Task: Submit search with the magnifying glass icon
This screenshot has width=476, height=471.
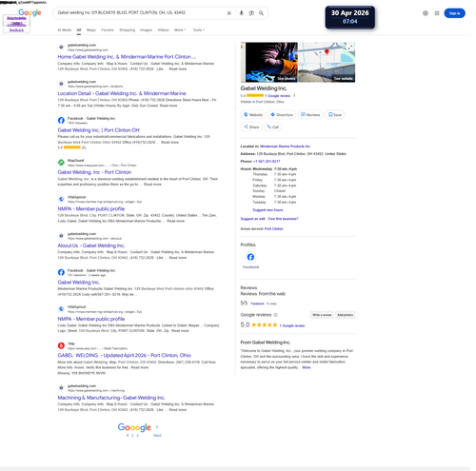Action: 261,13
